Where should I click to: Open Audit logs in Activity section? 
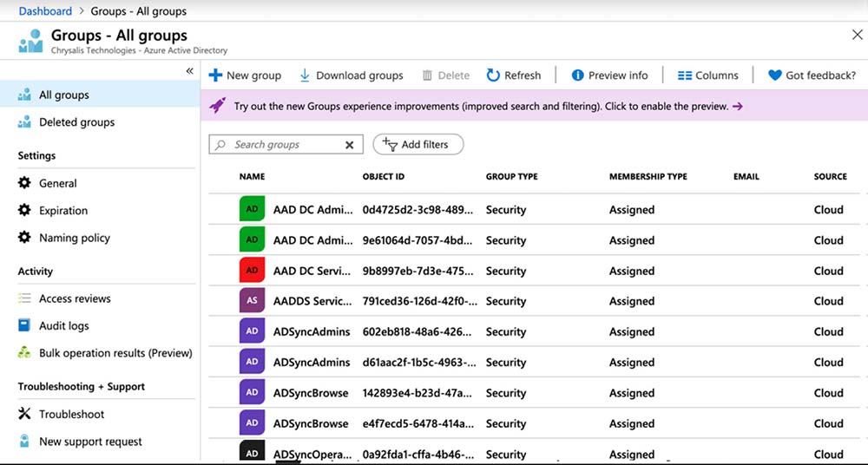pyautogui.click(x=63, y=326)
